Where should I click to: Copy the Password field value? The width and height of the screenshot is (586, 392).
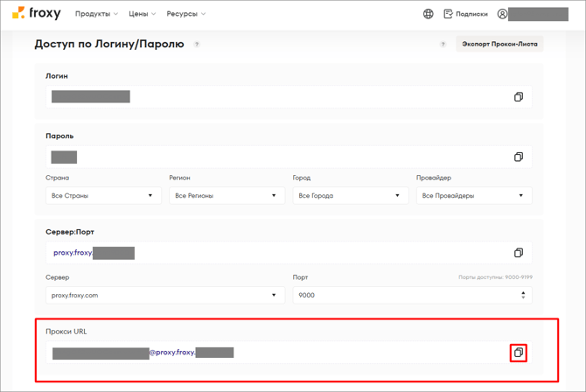518,157
